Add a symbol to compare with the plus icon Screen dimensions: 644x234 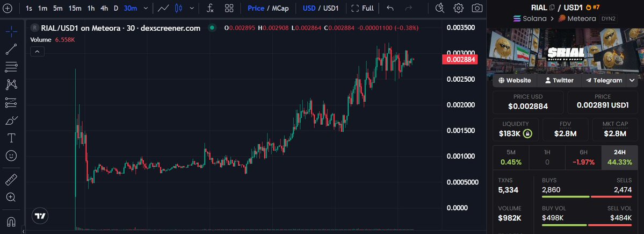coord(8,8)
